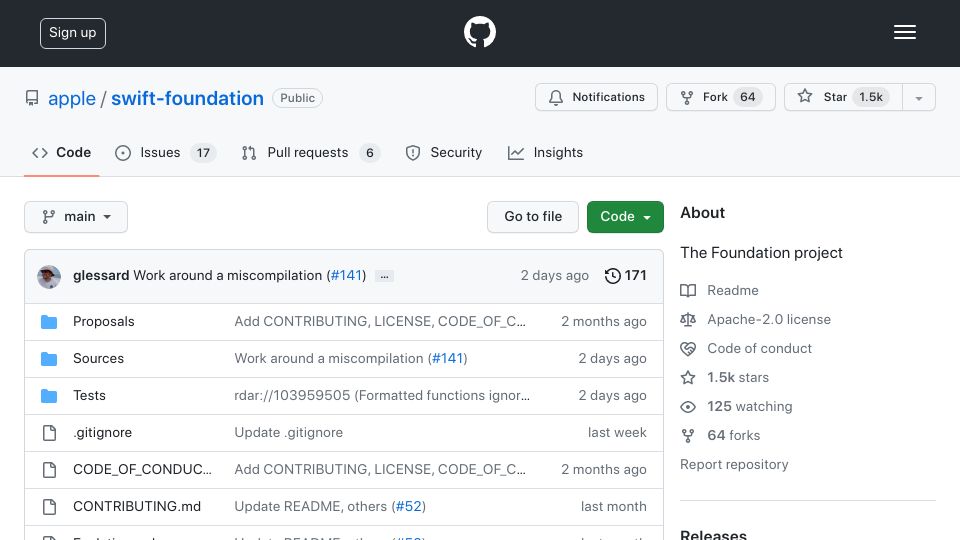This screenshot has width=960, height=540.
Task: Expand the Star lists dropdown arrow
Action: (918, 98)
